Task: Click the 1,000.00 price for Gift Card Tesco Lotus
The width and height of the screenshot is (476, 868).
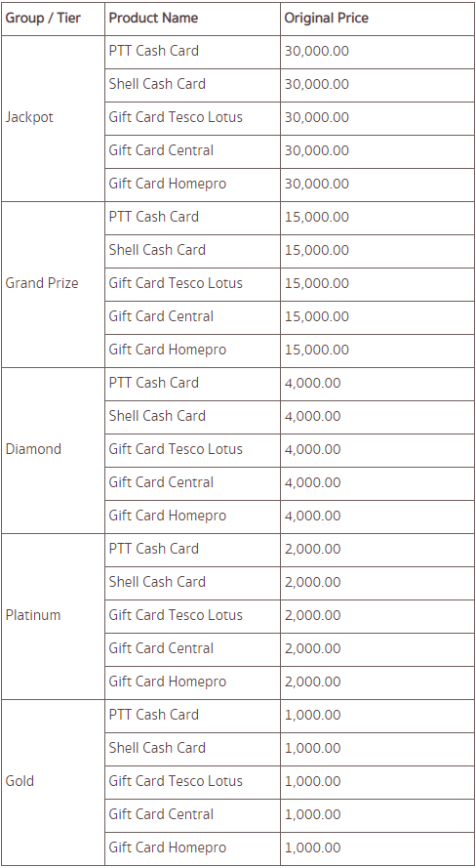Action: click(312, 781)
